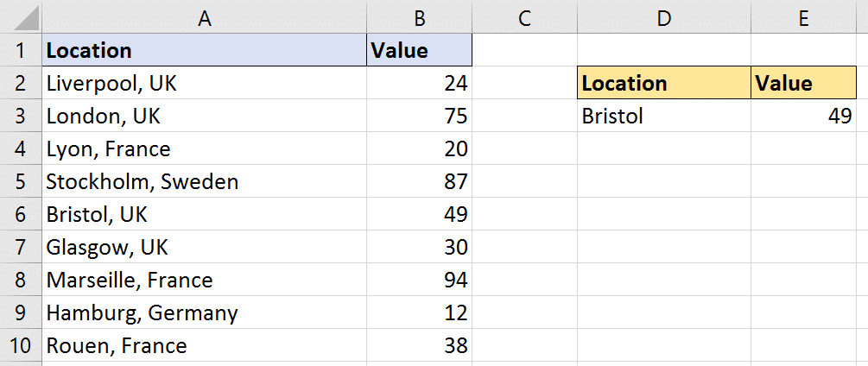The width and height of the screenshot is (868, 366).
Task: Click the value 20 for Lyon
Action: [x=420, y=148]
